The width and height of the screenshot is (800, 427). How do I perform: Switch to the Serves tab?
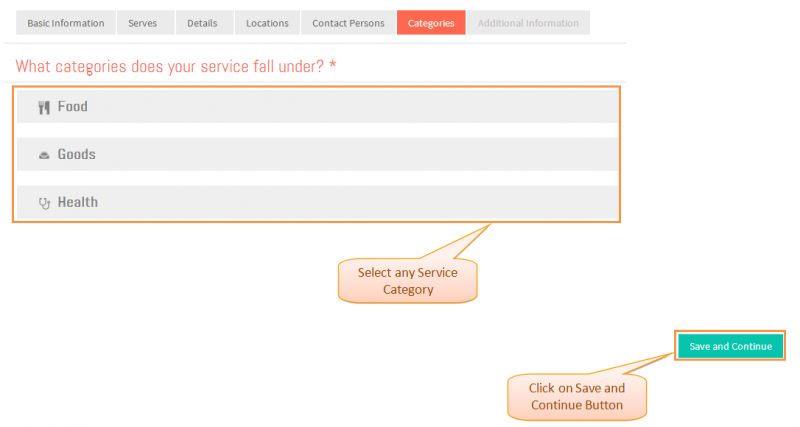[145, 23]
